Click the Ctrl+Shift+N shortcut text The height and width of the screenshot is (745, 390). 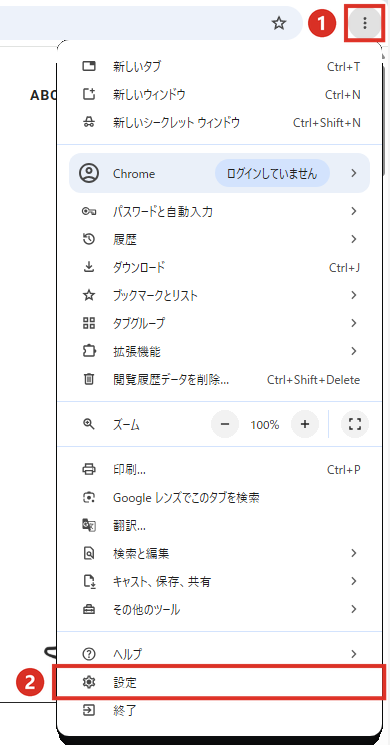(x=327, y=123)
